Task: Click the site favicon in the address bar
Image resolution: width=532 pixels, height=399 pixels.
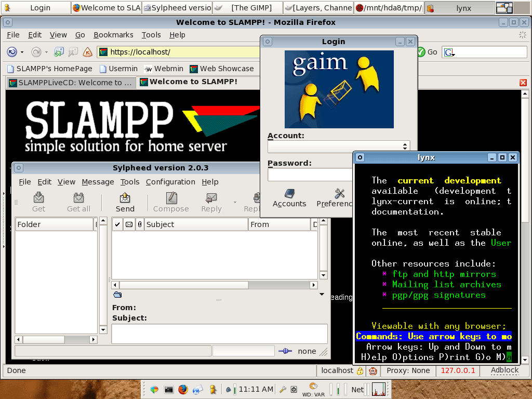Action: pos(103,52)
